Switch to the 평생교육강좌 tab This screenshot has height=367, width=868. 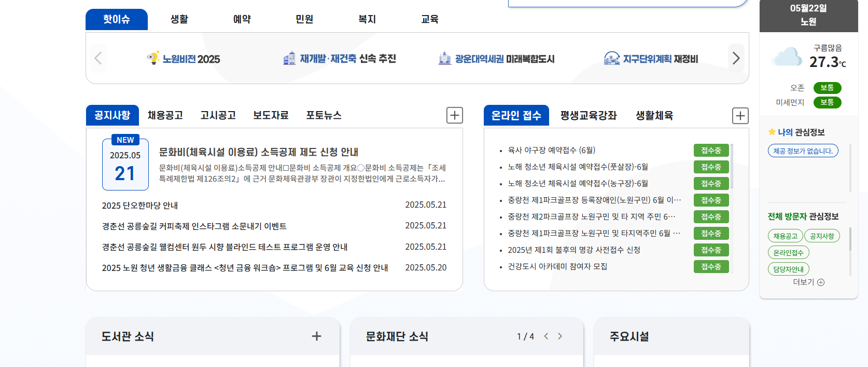tap(589, 115)
